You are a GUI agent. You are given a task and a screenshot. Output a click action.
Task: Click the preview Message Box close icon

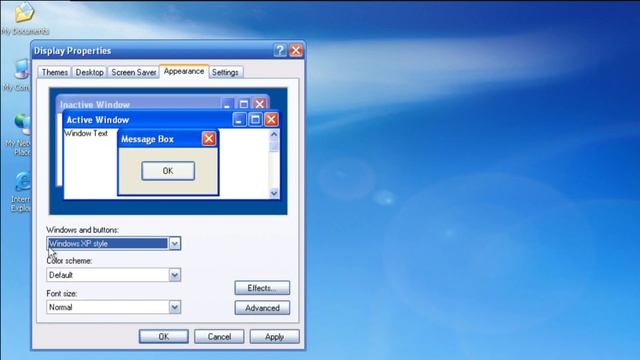[x=209, y=139]
